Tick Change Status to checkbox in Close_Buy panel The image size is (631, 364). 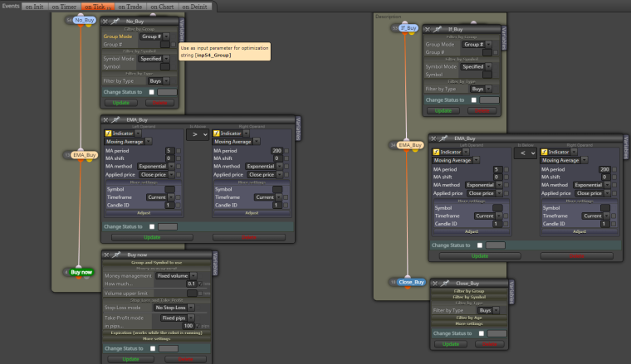click(482, 333)
